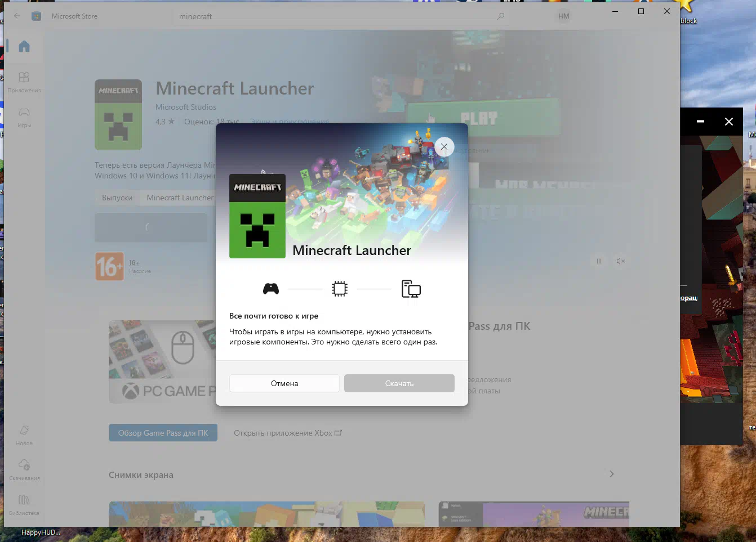The image size is (756, 542).
Task: Click the search magnifier icon
Action: (x=501, y=16)
